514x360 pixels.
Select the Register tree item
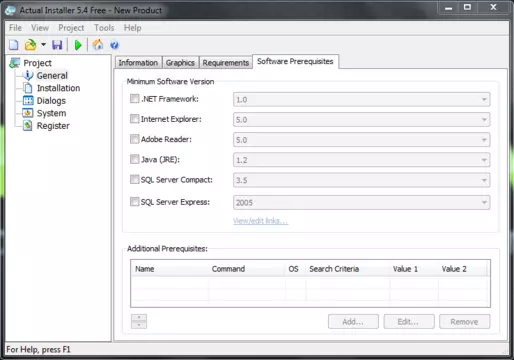pos(53,126)
